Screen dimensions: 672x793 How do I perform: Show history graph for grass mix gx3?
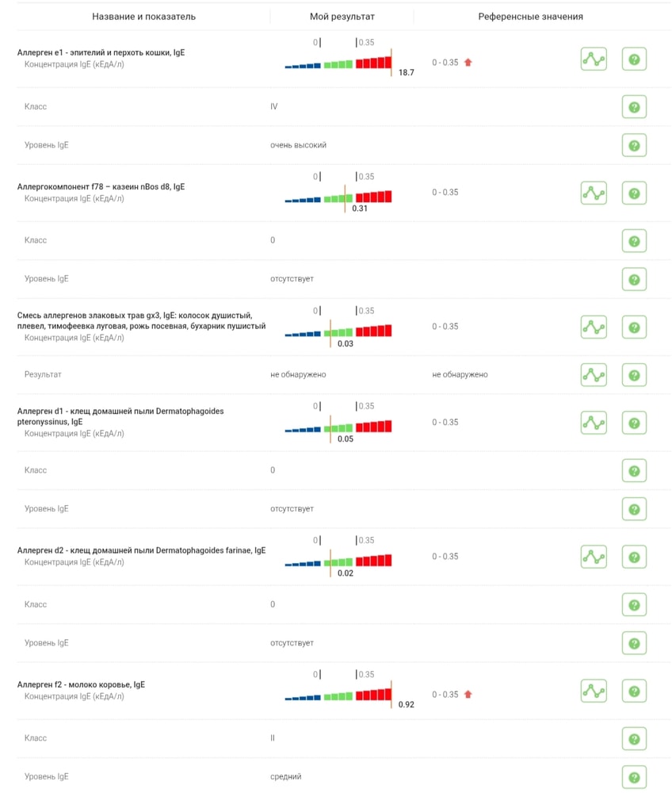(594, 327)
